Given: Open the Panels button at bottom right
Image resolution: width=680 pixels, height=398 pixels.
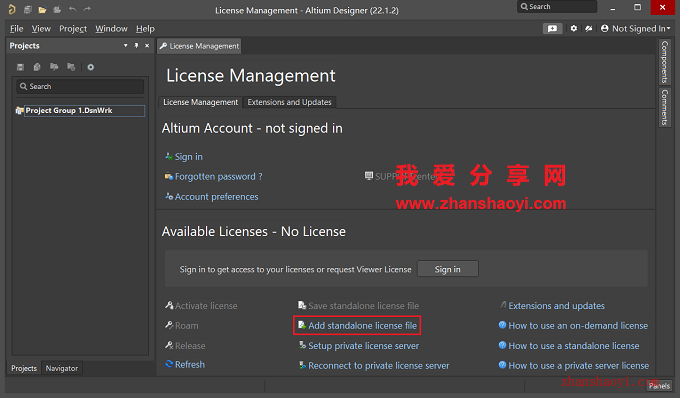Looking at the screenshot, I should point(659,385).
